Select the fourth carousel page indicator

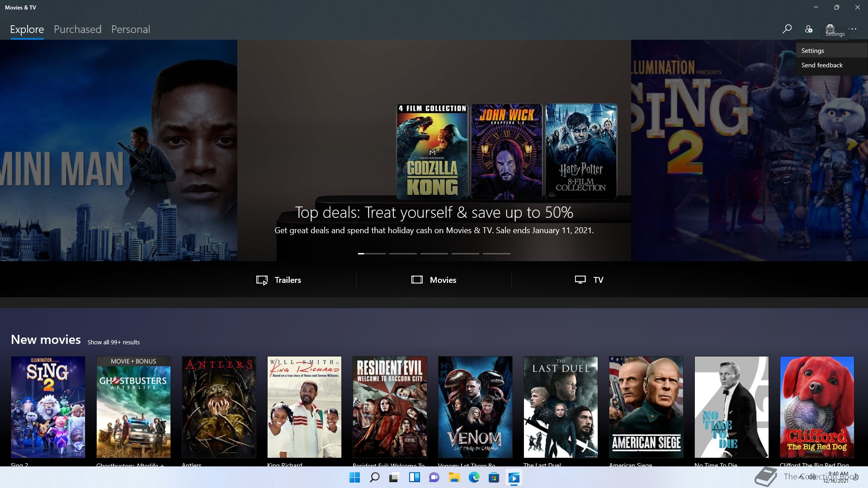tap(465, 253)
